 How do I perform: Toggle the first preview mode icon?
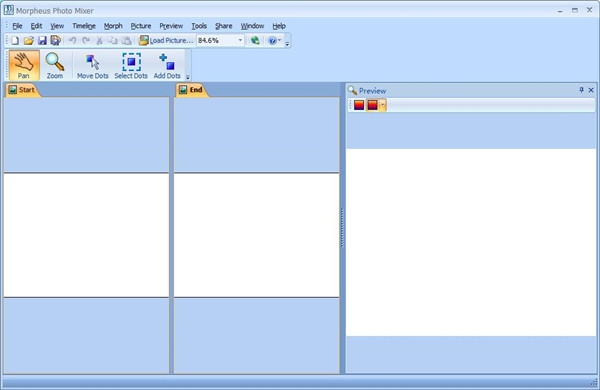click(359, 104)
